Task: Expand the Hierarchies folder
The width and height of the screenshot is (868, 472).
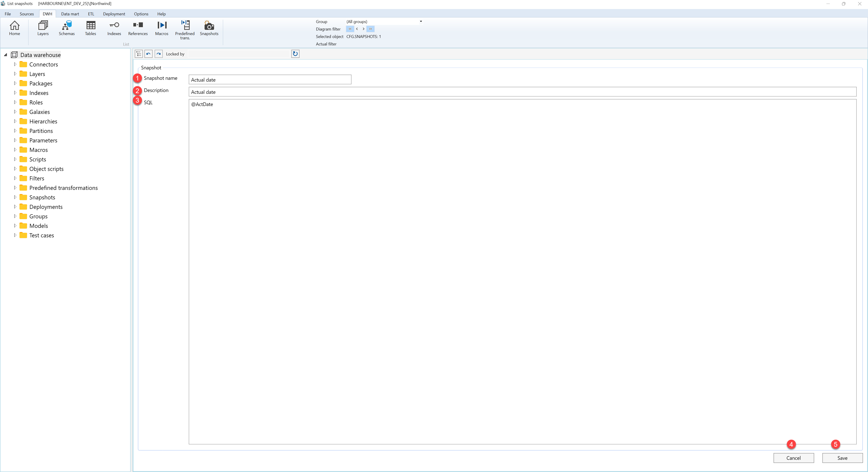Action: click(x=15, y=121)
